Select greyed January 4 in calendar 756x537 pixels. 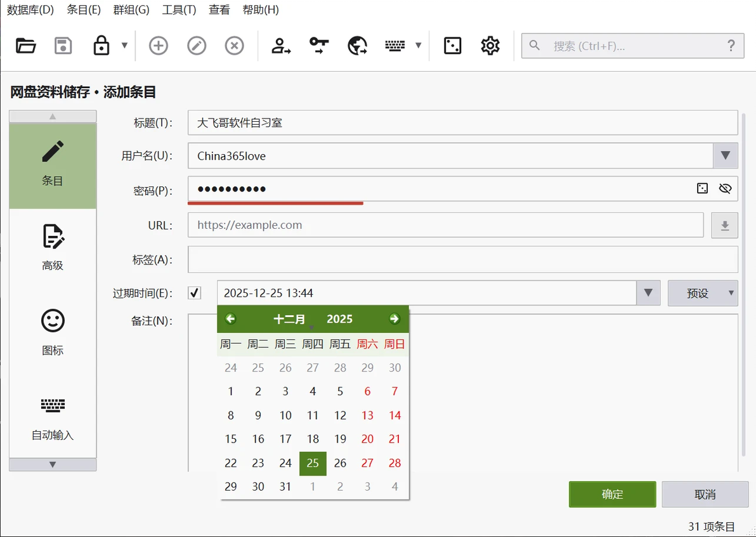click(395, 487)
